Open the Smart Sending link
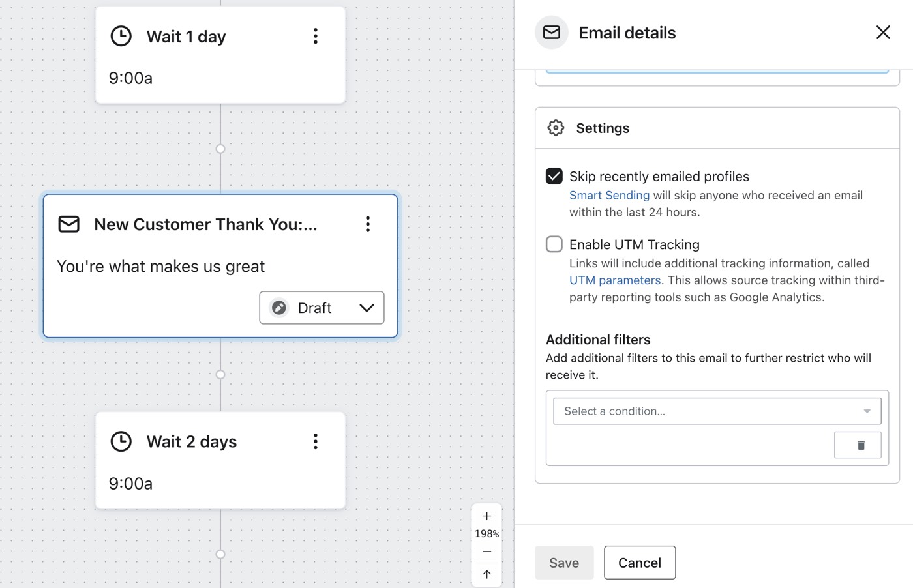This screenshot has width=913, height=588. (609, 196)
